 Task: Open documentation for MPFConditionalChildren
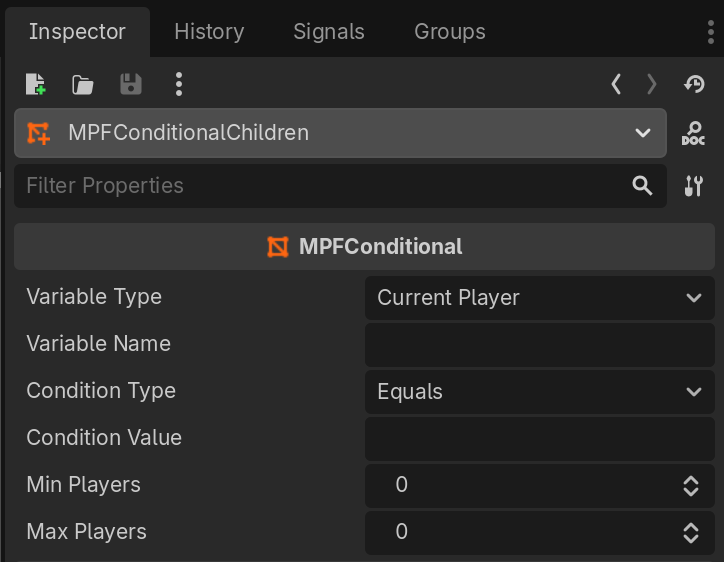click(x=693, y=133)
